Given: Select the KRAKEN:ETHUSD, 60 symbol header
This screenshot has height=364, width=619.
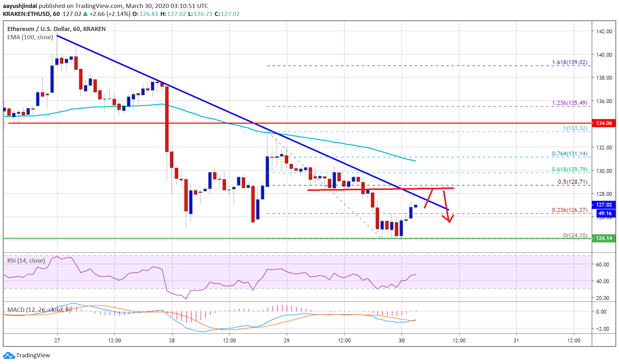Looking at the screenshot, I should tap(31, 14).
